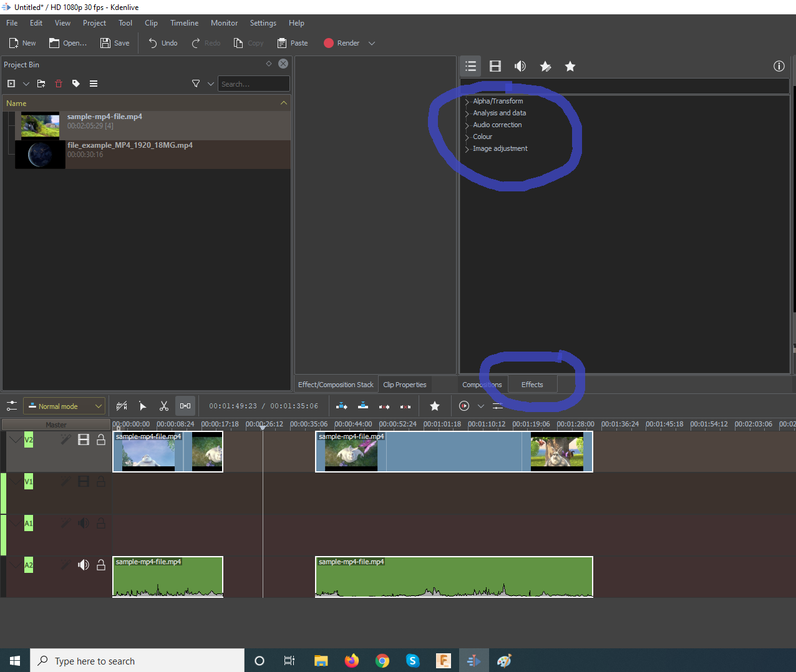Expand the Image adjustment effects category

click(x=467, y=149)
